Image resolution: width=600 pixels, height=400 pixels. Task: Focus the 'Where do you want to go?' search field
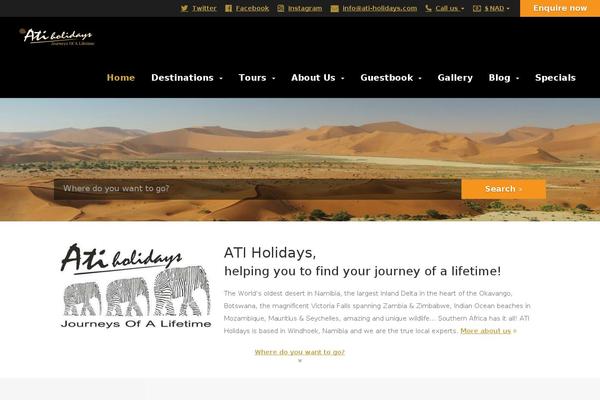258,189
